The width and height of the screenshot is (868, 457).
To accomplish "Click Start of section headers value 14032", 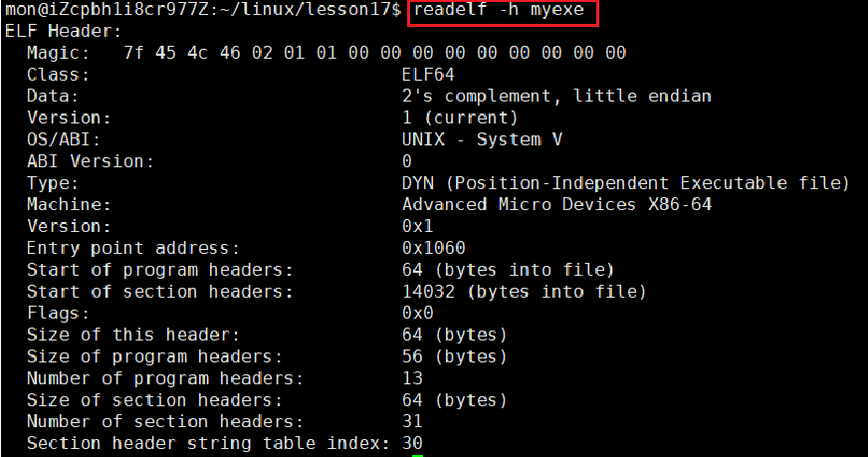I will click(x=428, y=292).
